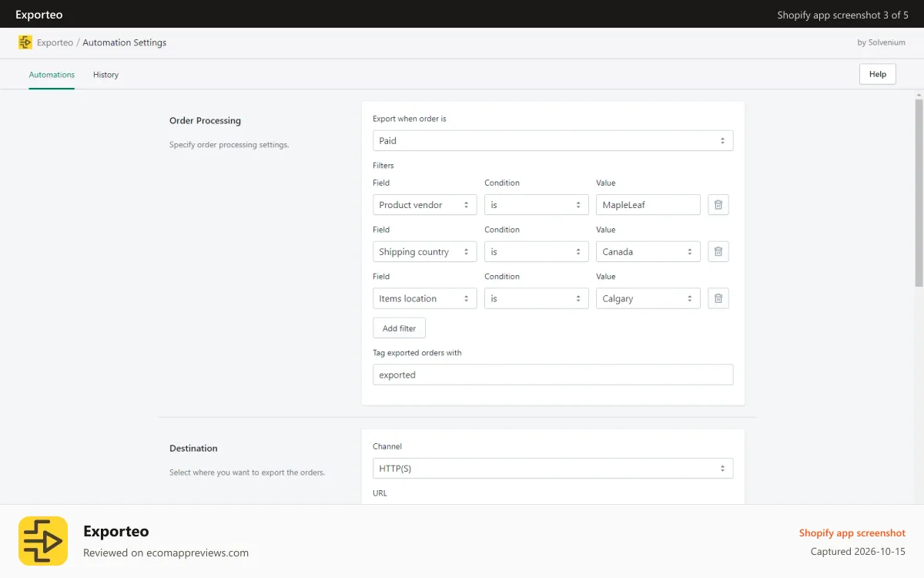Click 'Select where you want to export' text
Viewport: 924px width, 578px height.
click(247, 472)
